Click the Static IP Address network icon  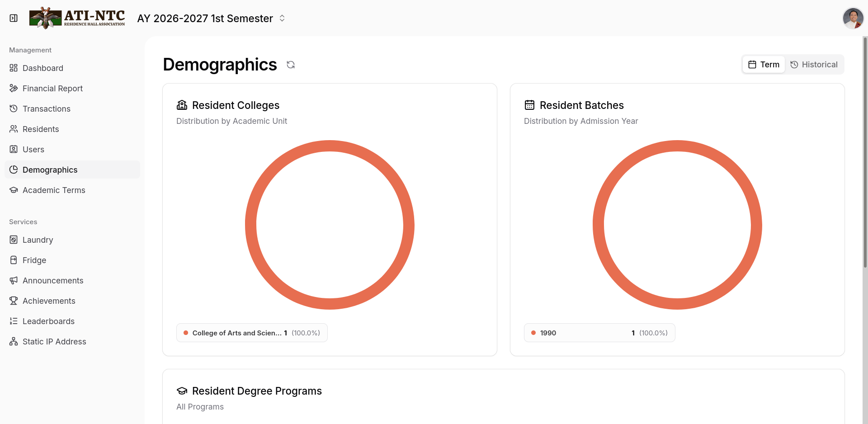coord(14,341)
